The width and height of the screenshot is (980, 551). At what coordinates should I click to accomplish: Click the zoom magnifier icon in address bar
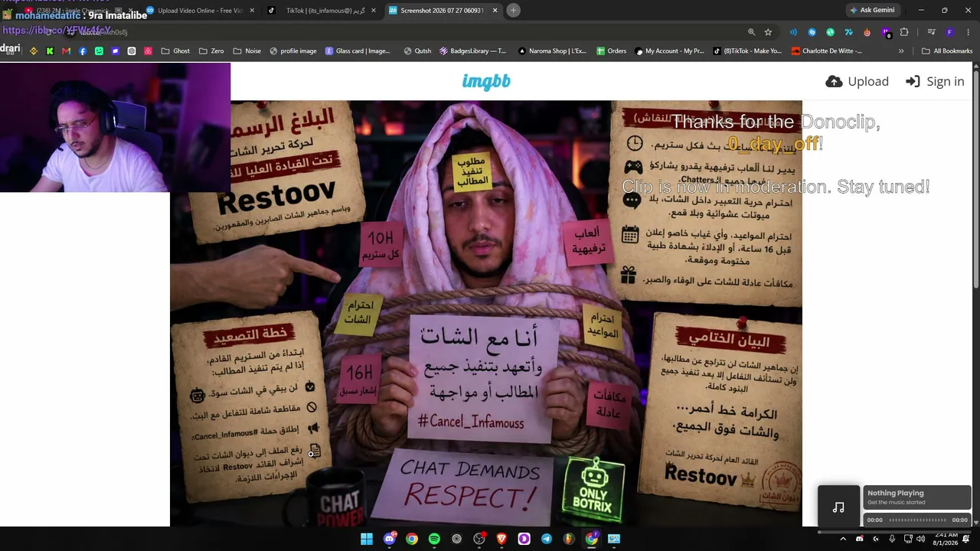pos(751,32)
